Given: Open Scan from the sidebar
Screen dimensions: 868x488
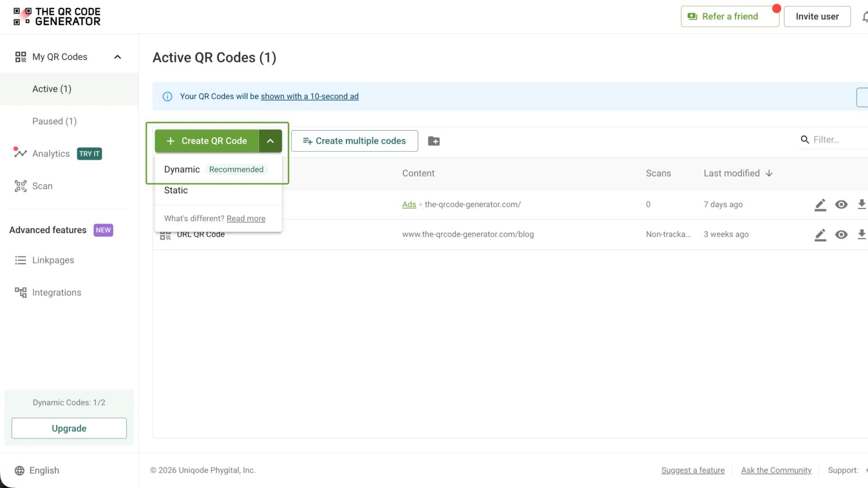Looking at the screenshot, I should coord(42,186).
